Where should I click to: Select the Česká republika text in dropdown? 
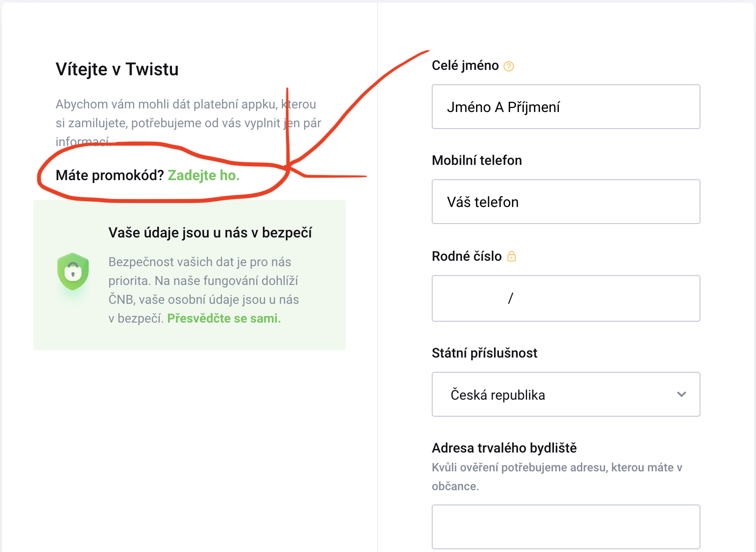498,395
